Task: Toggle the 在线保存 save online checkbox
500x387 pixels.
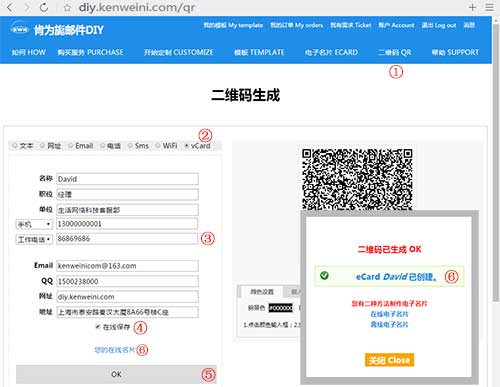Action: tap(98, 326)
